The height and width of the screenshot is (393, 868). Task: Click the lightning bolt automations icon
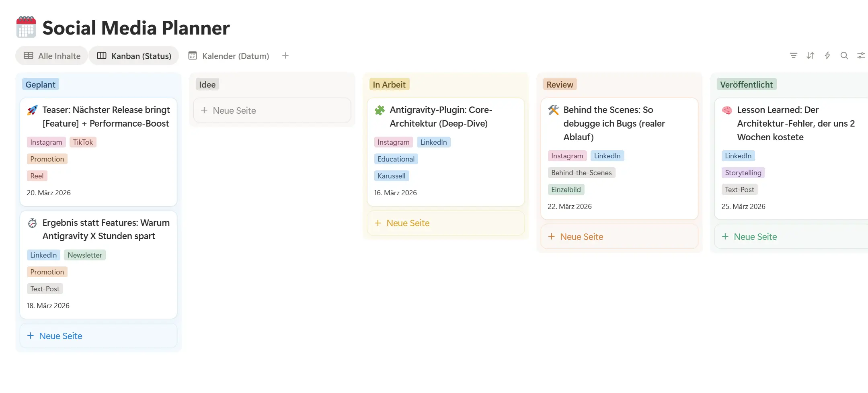(827, 55)
